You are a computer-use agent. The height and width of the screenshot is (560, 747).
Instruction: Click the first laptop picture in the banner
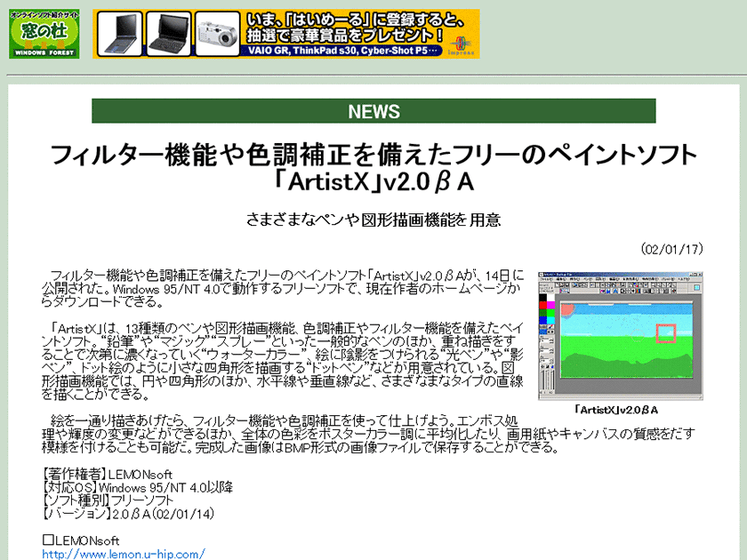(x=119, y=34)
